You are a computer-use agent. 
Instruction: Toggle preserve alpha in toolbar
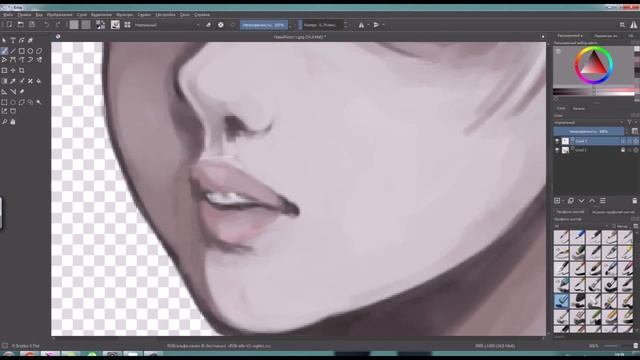tap(221, 25)
